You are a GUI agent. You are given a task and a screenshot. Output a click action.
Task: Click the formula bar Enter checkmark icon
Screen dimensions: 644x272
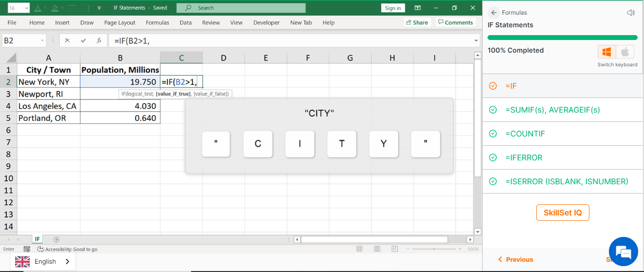point(83,41)
